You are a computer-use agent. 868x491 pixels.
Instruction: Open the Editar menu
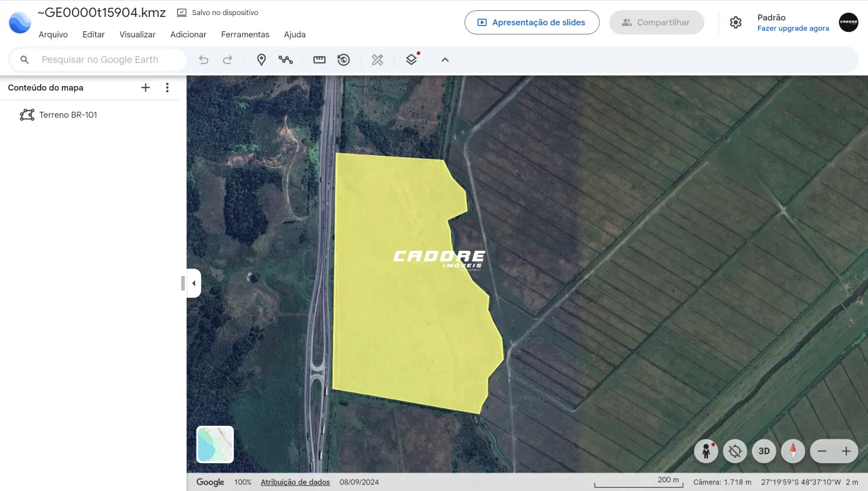click(94, 35)
